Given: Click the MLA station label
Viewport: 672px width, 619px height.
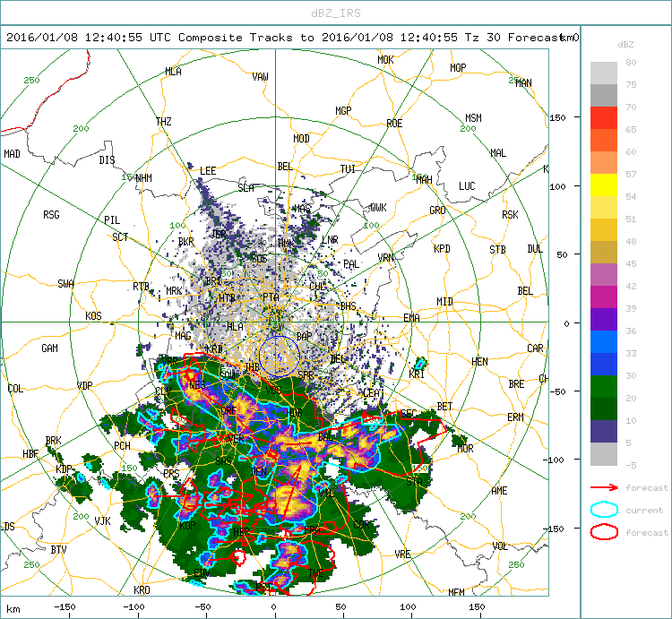Looking at the screenshot, I should pyautogui.click(x=173, y=72).
